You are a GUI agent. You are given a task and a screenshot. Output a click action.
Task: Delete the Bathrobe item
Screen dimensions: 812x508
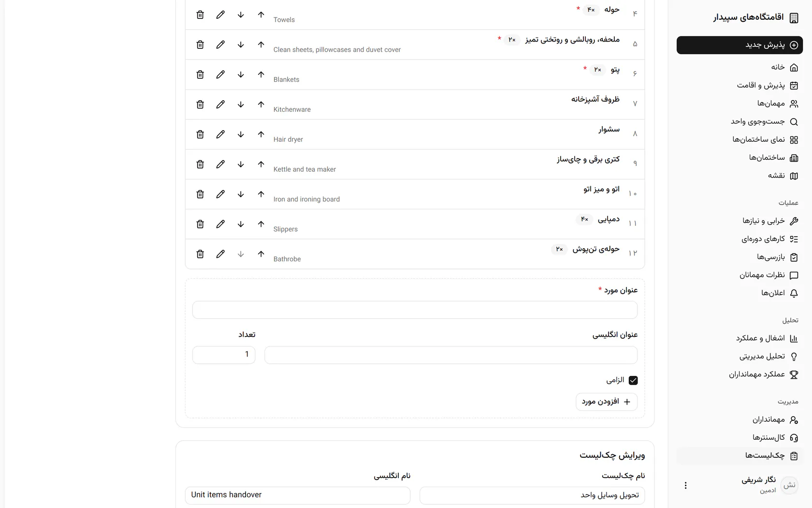point(200,254)
